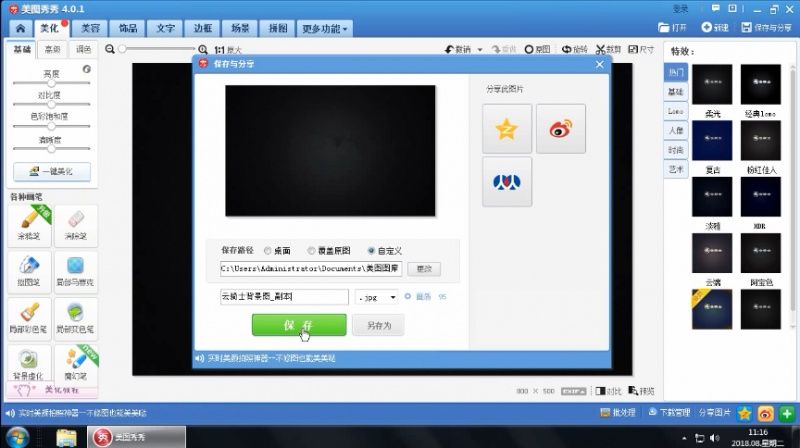Switch to the 饰品 tab
800x448 pixels.
pos(128,28)
